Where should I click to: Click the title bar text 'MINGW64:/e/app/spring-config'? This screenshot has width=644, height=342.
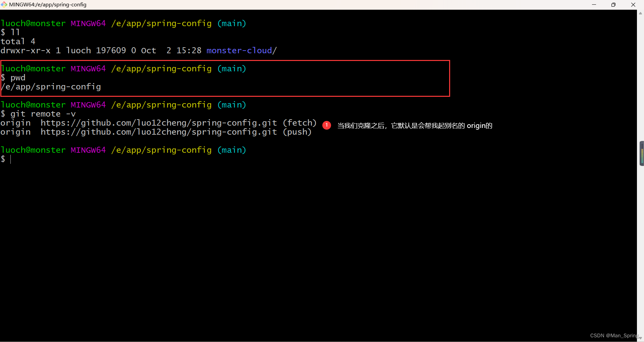point(48,5)
